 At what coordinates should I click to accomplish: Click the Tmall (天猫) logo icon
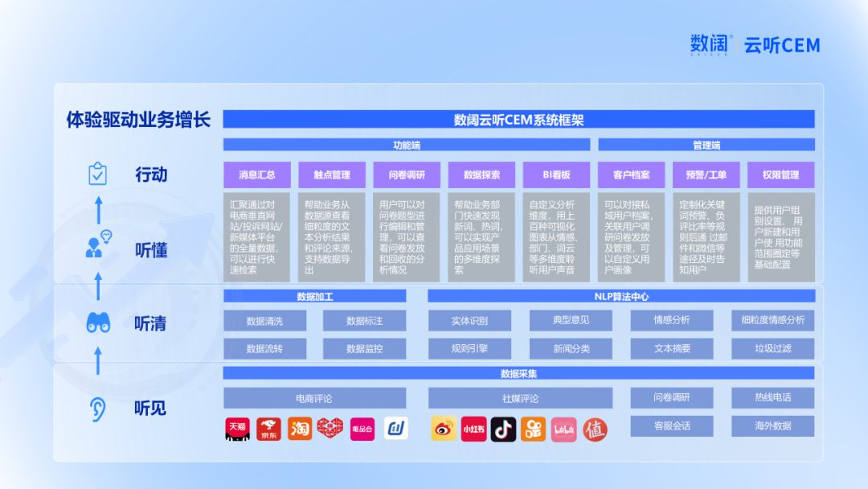click(x=237, y=429)
